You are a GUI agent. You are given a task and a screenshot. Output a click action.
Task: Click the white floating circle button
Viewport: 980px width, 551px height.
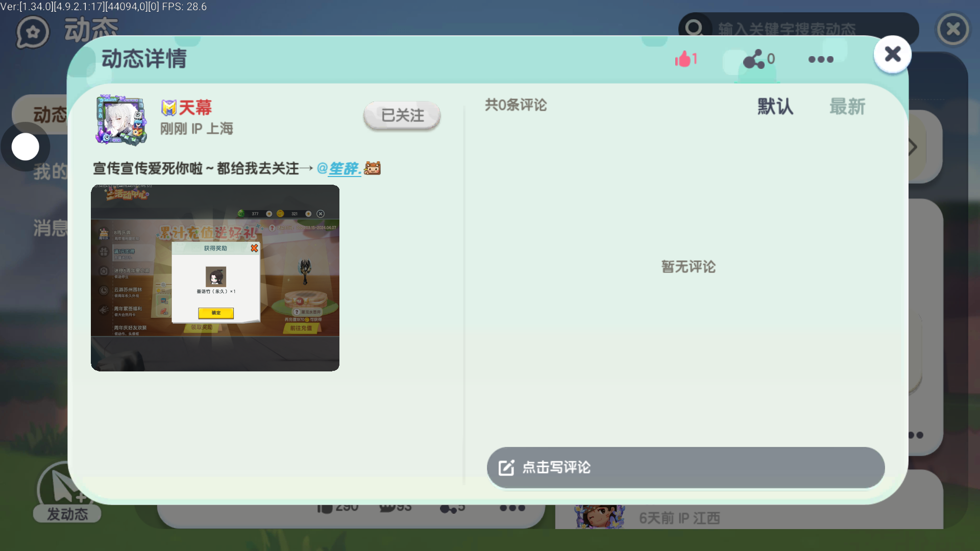pos(26,147)
